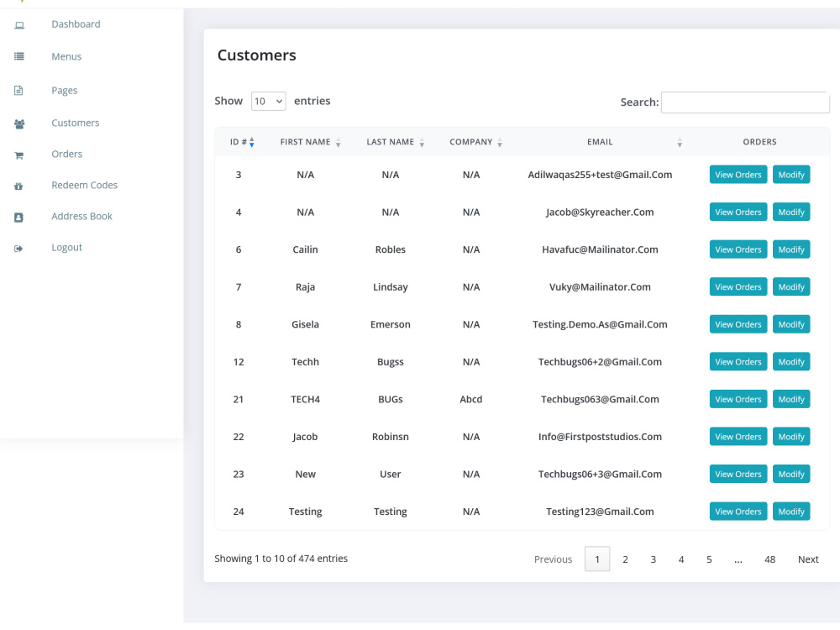Click the email Info@Firstpoststudios.Com
Screen dimensions: 840x630
point(600,437)
